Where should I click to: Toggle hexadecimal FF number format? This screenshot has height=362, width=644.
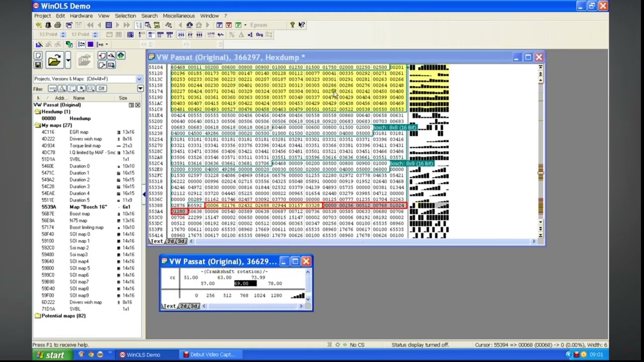coord(190,35)
